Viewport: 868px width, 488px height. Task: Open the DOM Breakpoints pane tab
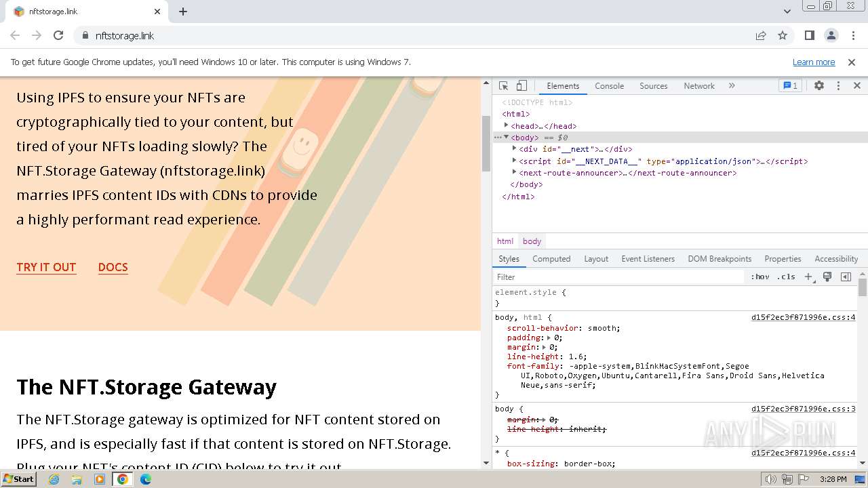tap(719, 259)
